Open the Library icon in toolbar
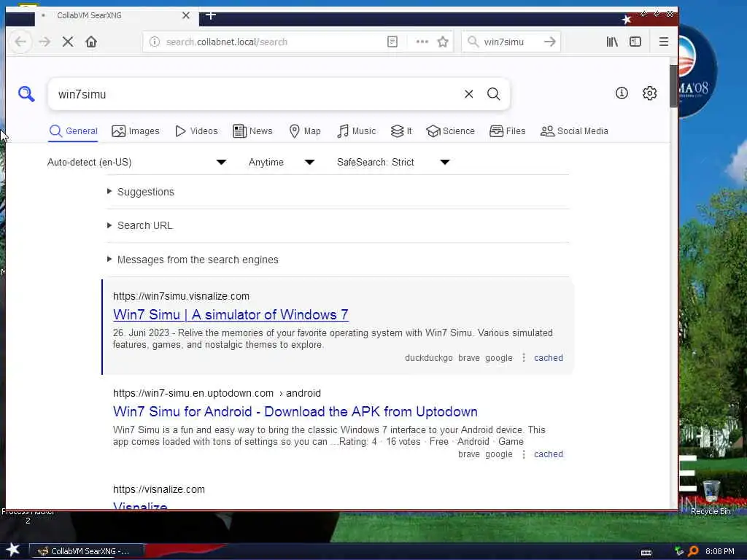The width and height of the screenshot is (747, 560). (x=612, y=42)
